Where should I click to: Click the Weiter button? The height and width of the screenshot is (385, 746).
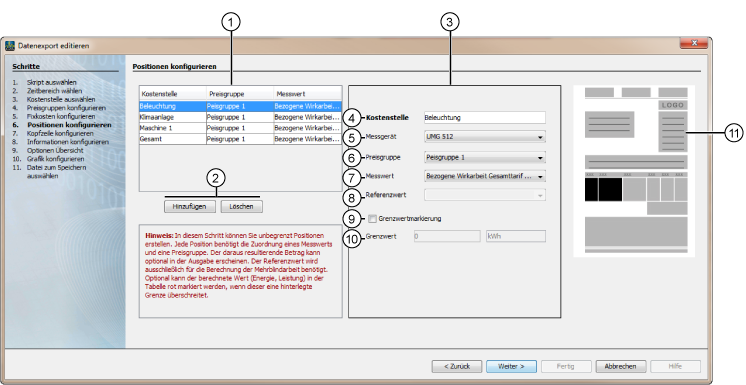coord(511,366)
